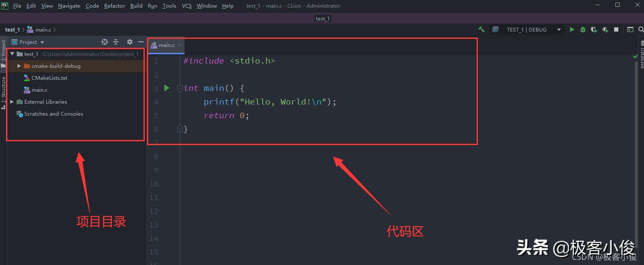Toggle the 7: Structure side tool window
This screenshot has height=265, width=644.
click(x=3, y=93)
